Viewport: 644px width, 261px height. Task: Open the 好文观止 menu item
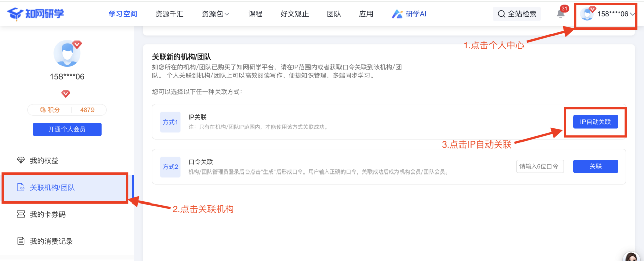click(295, 14)
